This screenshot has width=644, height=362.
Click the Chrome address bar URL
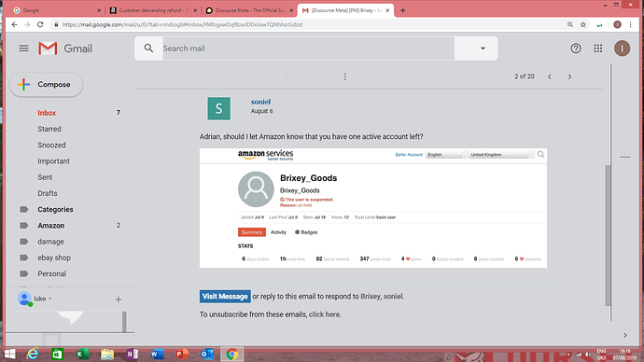[x=183, y=24]
